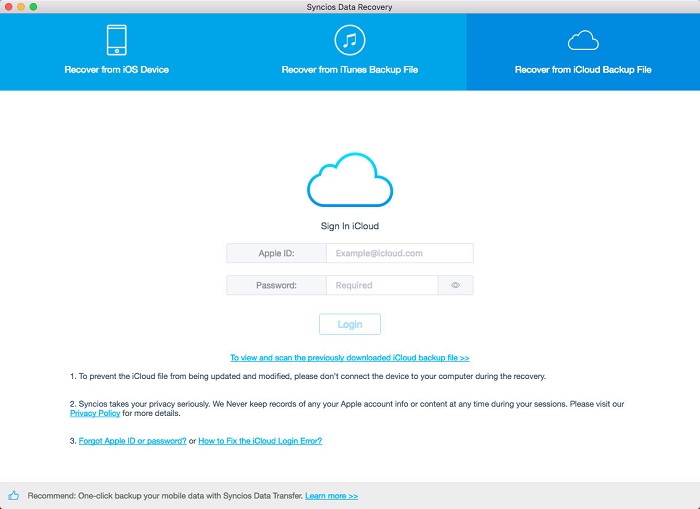This screenshot has height=509, width=700.
Task: Open Forgot Apple ID or password link
Action: [133, 441]
